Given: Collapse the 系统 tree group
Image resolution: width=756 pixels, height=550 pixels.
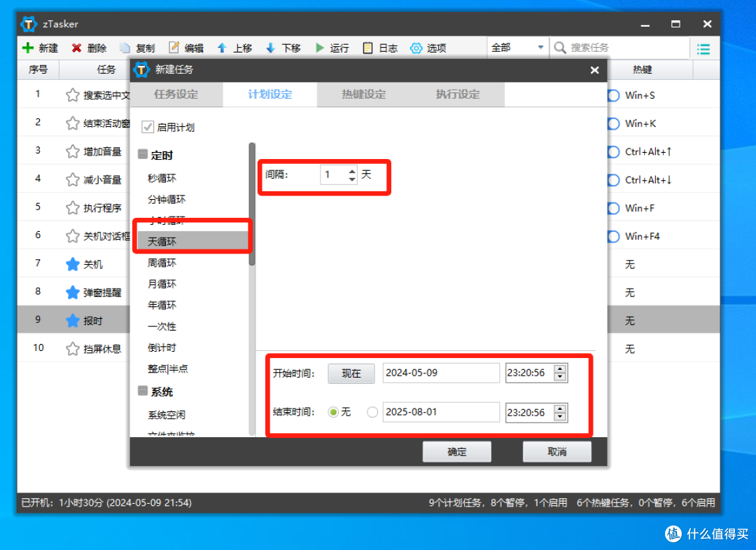Looking at the screenshot, I should (x=143, y=391).
